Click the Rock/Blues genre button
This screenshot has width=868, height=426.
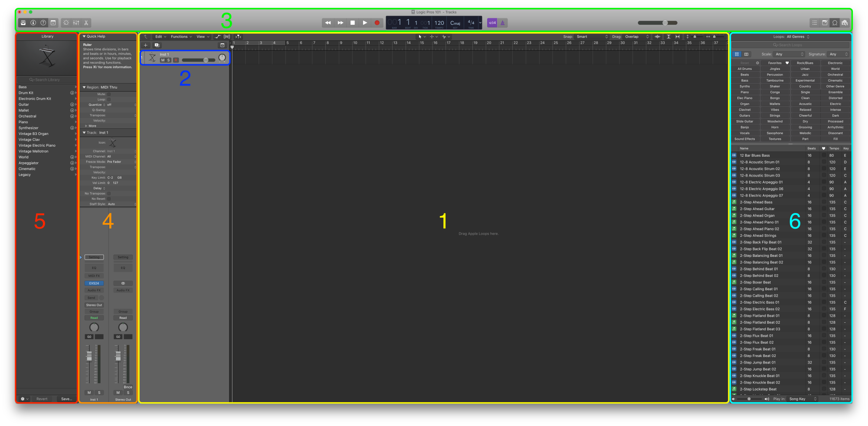tap(805, 63)
